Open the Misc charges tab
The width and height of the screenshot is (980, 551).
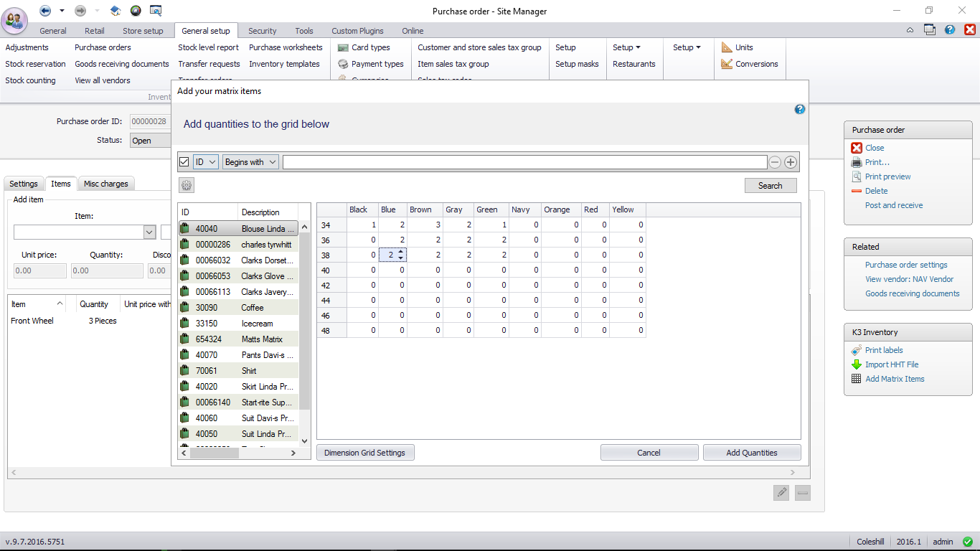(105, 184)
